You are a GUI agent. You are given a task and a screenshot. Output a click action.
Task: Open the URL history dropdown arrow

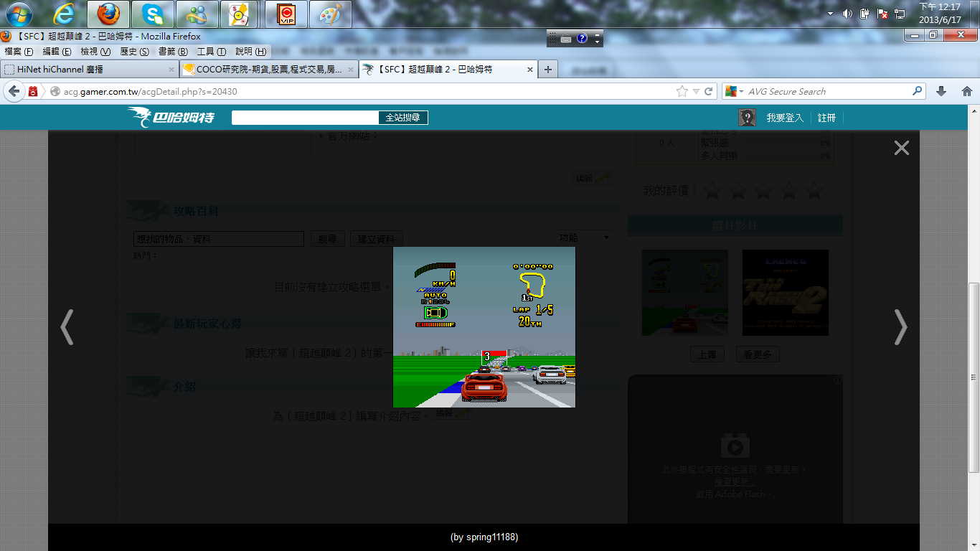[x=696, y=91]
